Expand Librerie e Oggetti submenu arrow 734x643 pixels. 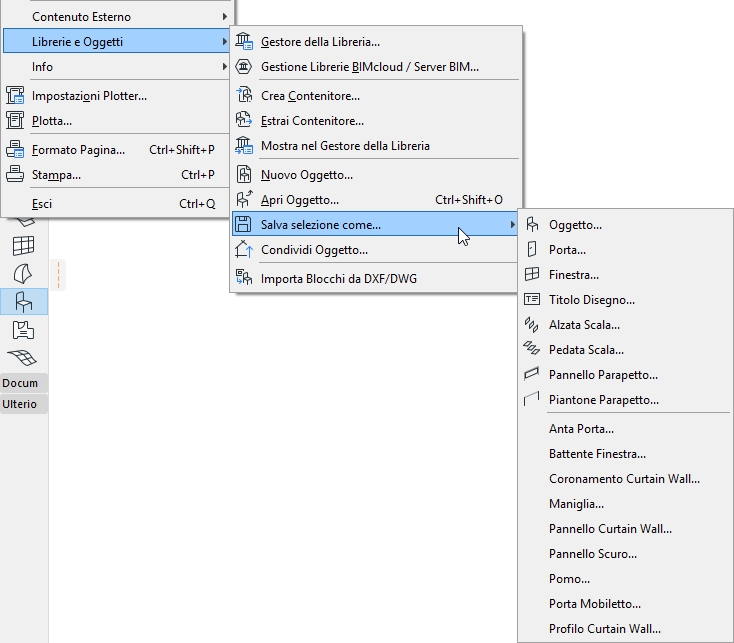pos(225,42)
